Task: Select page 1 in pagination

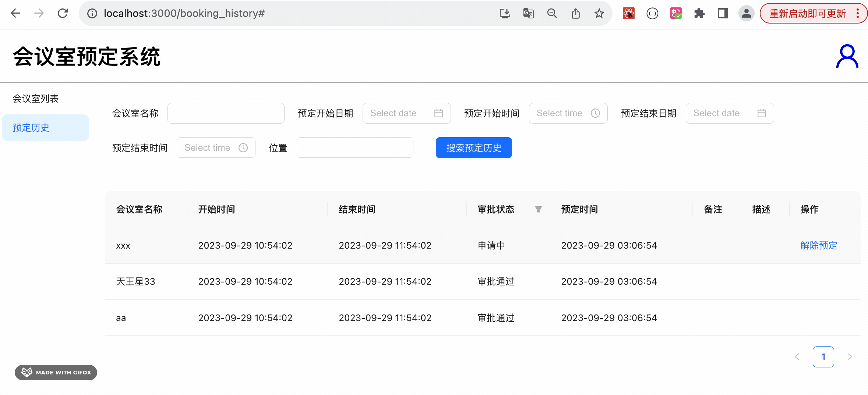Action: 823,357
